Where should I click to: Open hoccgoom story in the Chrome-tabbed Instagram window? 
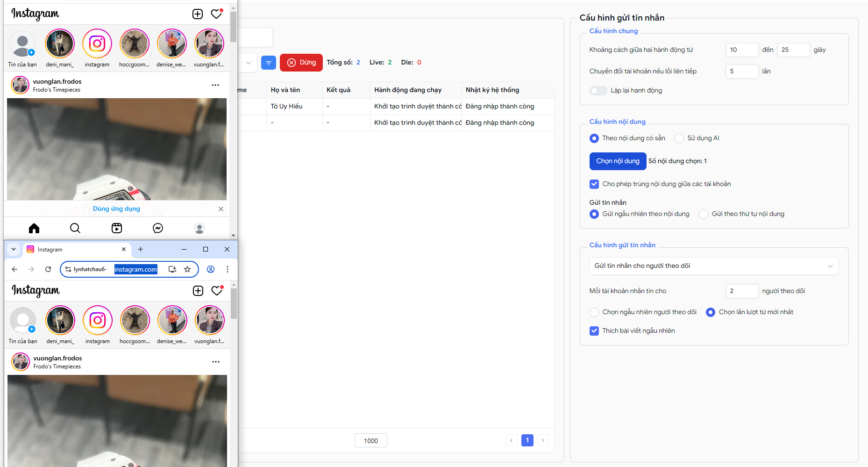point(135,321)
